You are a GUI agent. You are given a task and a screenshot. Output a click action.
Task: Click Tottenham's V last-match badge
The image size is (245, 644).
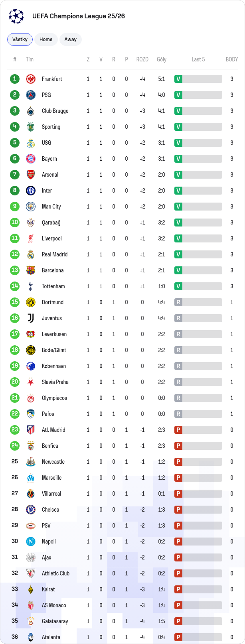tap(178, 286)
